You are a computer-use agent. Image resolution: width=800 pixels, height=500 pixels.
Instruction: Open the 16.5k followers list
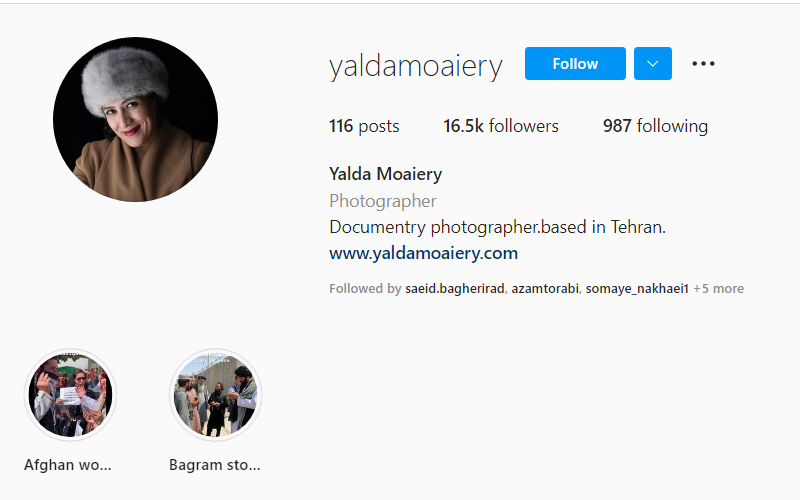click(x=501, y=126)
